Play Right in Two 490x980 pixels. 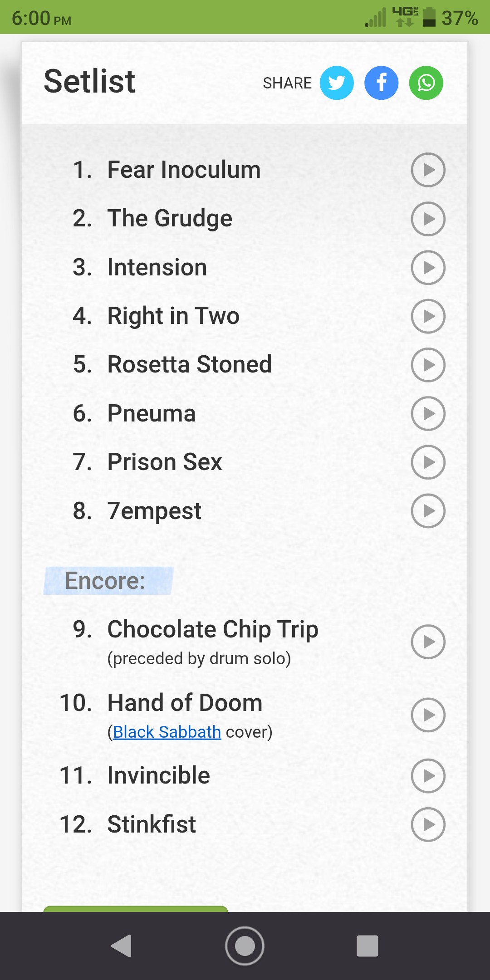428,316
